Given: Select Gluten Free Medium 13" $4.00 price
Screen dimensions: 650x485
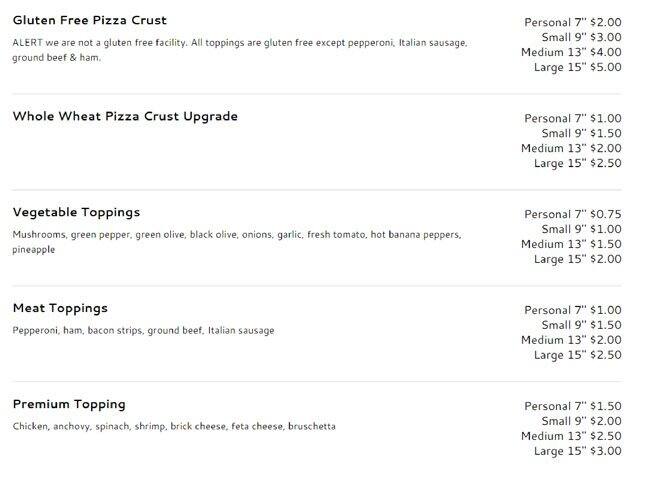Looking at the screenshot, I should 570,52.
